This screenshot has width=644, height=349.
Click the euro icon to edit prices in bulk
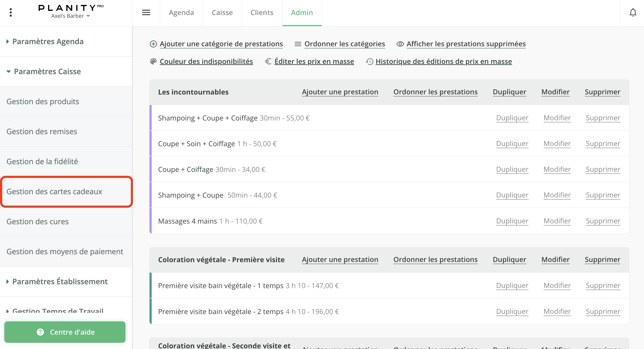click(268, 62)
